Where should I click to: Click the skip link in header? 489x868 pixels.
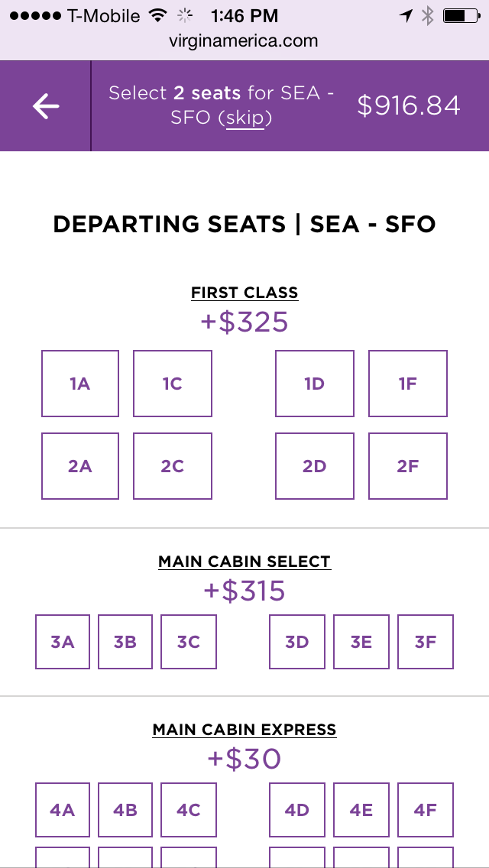(x=244, y=118)
